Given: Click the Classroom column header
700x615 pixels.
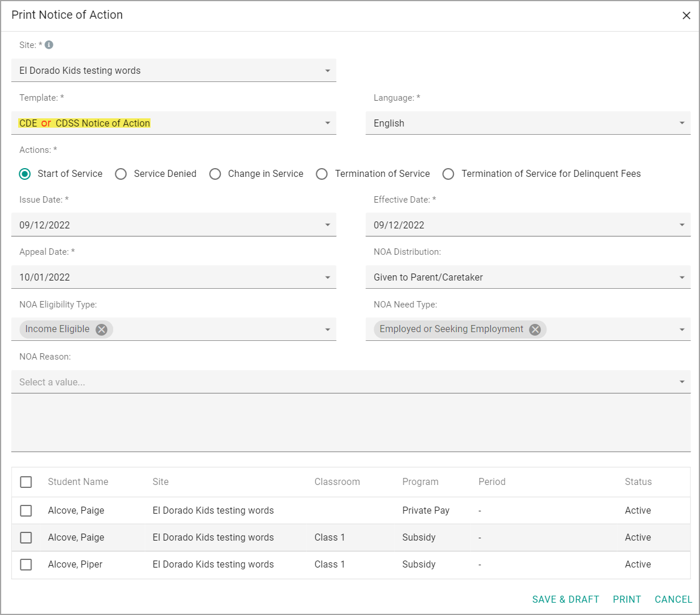Looking at the screenshot, I should tap(337, 482).
